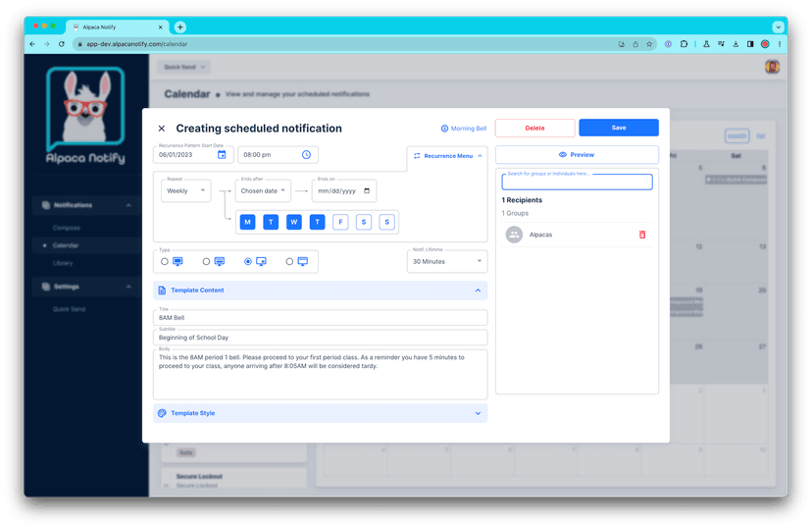Click the Preview button
The height and width of the screenshot is (529, 812).
[x=577, y=155]
